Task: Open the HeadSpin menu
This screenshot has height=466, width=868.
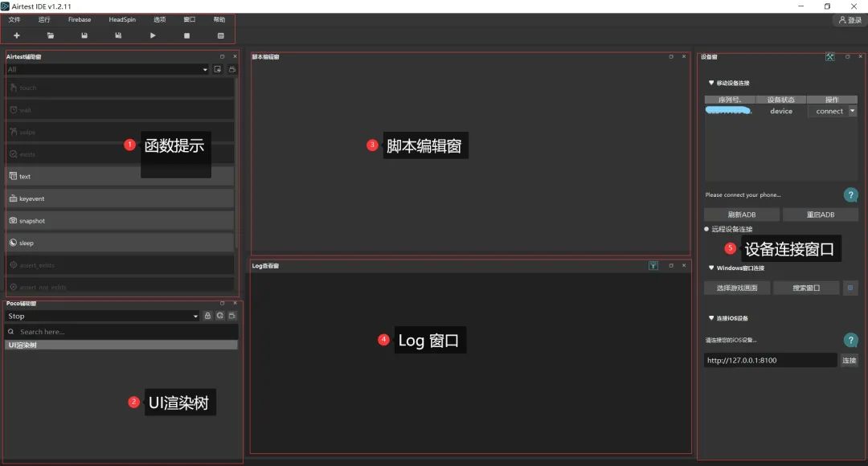Action: click(122, 19)
